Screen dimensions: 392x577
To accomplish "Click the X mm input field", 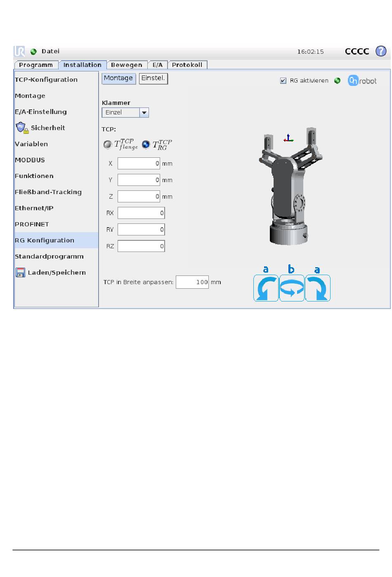I will (139, 164).
